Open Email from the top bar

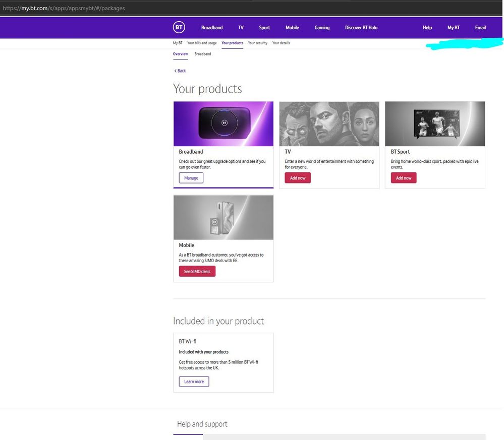pos(480,28)
